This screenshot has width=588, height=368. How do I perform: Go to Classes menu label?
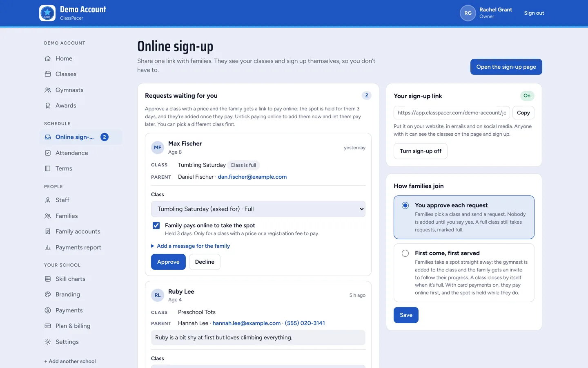(x=66, y=74)
